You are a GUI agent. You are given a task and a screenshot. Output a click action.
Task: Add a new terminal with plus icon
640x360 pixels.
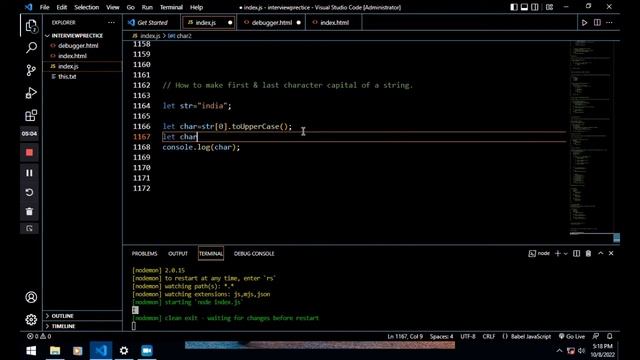557,253
